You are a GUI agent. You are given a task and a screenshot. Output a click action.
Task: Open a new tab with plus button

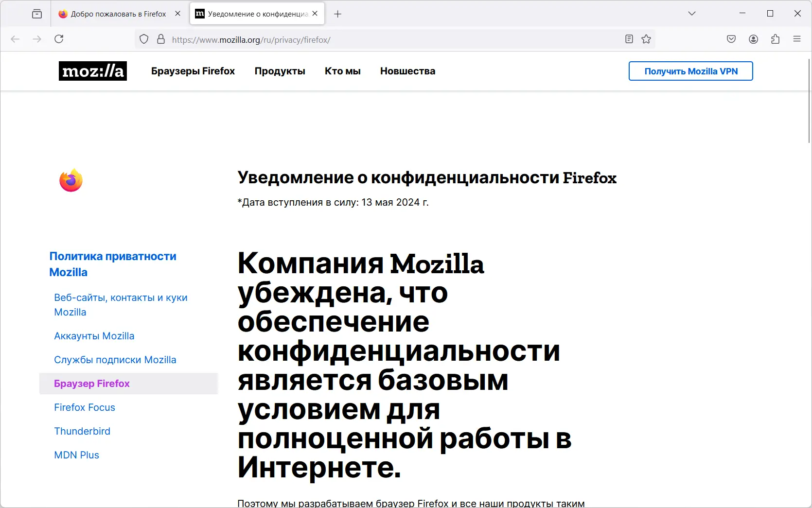click(338, 14)
